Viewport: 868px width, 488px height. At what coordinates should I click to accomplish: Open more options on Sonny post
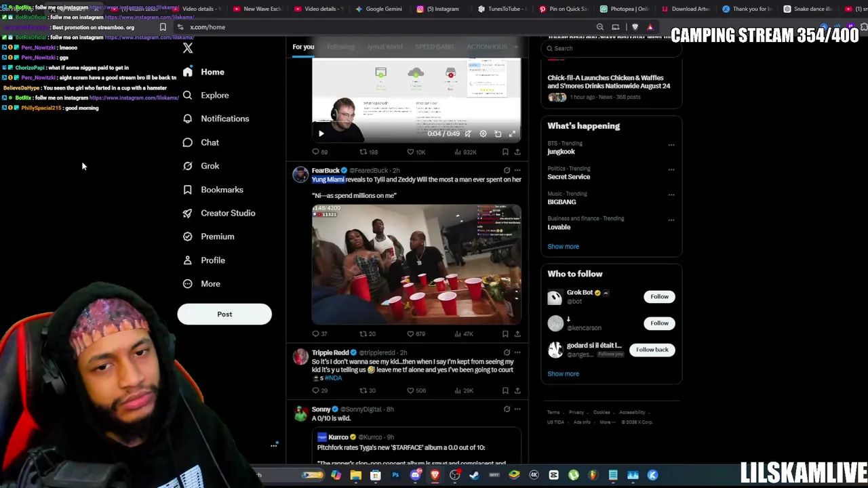[517, 409]
